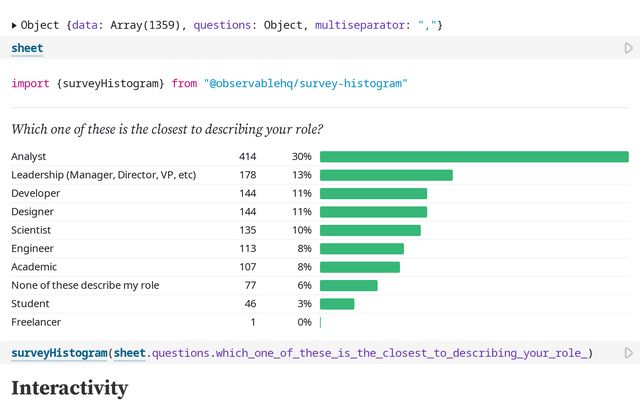Select the Leadership bar in histogram
This screenshot has height=400, width=640.
[x=386, y=175]
